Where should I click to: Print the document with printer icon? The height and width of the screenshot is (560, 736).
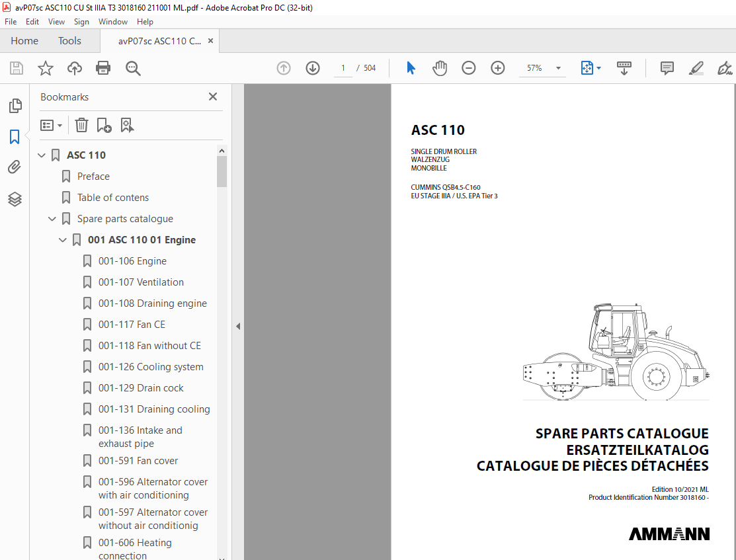pos(103,68)
